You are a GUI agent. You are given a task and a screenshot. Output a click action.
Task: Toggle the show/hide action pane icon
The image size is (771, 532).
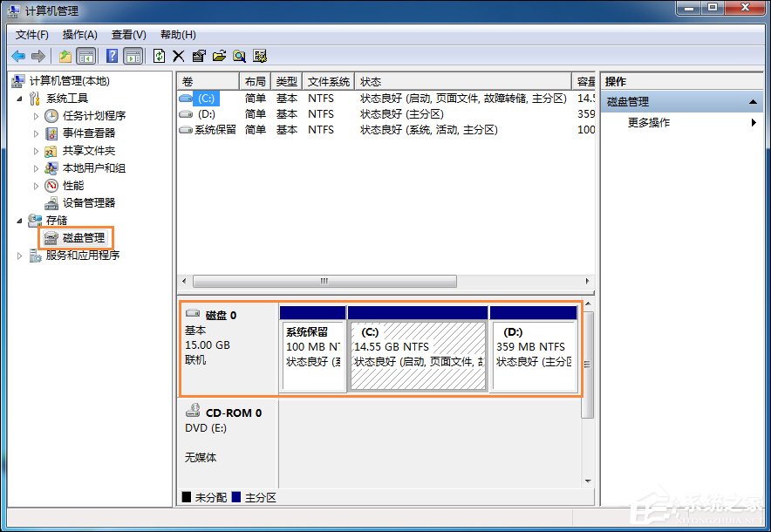(133, 55)
